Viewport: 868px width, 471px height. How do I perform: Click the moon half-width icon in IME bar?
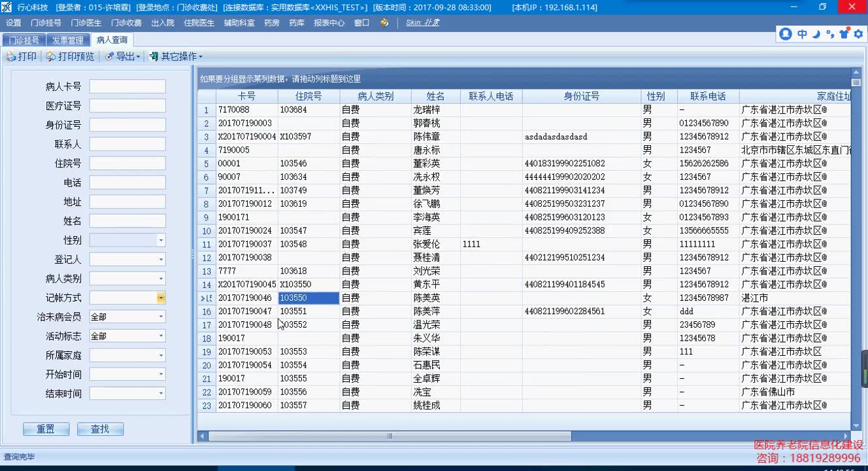[816, 34]
